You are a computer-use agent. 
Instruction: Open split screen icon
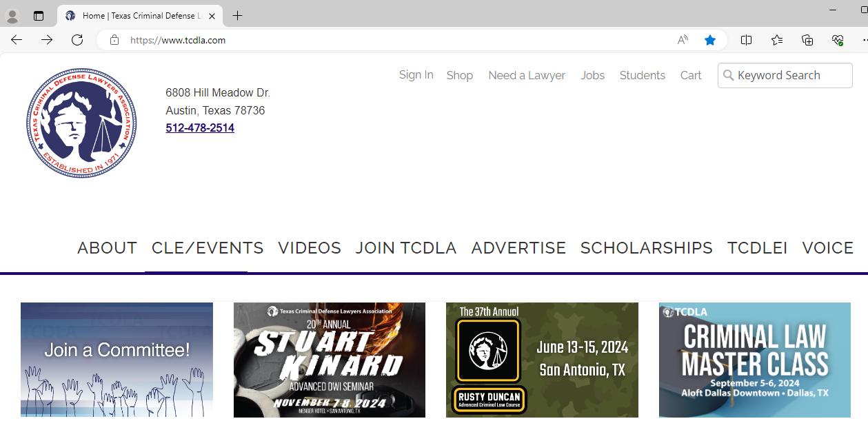click(746, 40)
